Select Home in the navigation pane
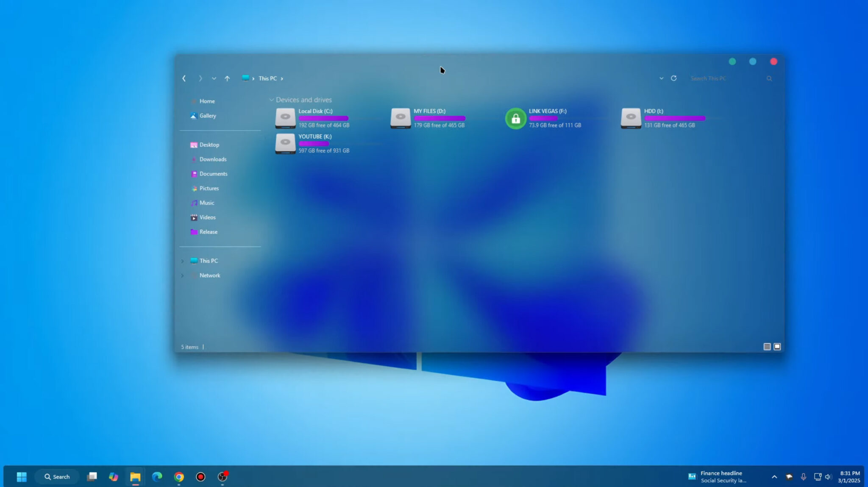 208,101
